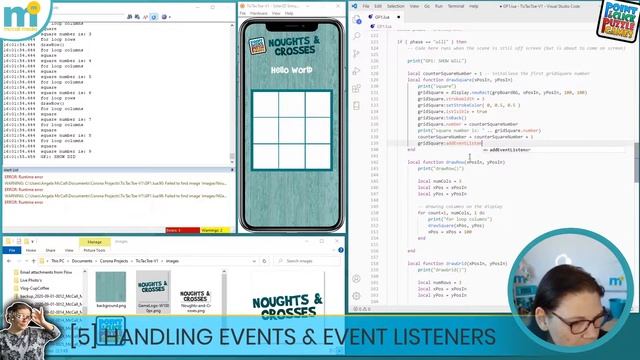Open Picture Tools tab in File Explorer
This screenshot has width=640, height=360.
click(94, 250)
